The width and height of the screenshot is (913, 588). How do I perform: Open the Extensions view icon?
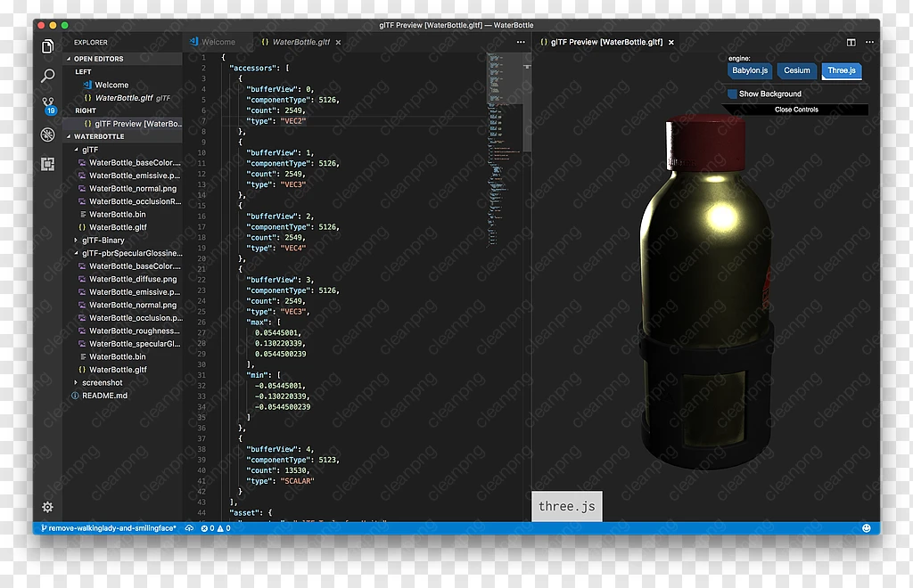coord(48,164)
